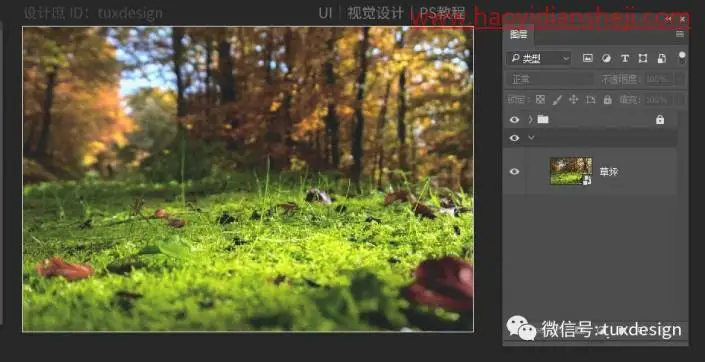705x362 pixels.
Task: Click the fill (填充) value field
Action: pyautogui.click(x=659, y=99)
